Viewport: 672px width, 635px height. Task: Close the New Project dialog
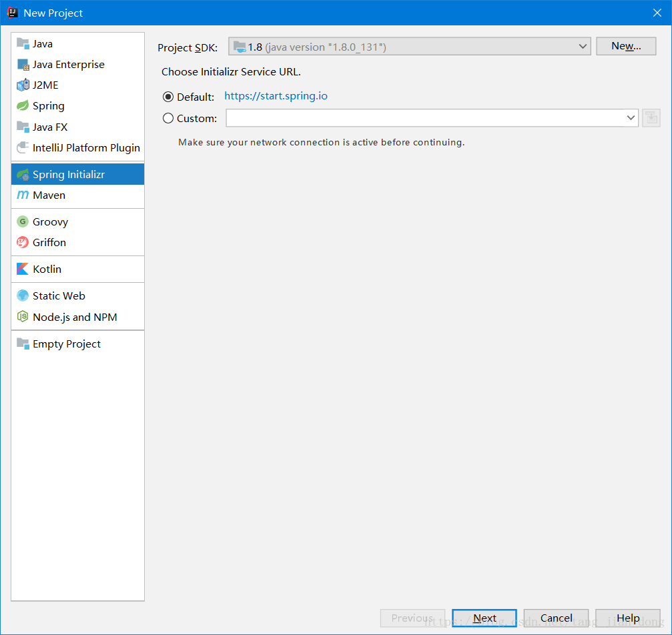click(x=657, y=13)
